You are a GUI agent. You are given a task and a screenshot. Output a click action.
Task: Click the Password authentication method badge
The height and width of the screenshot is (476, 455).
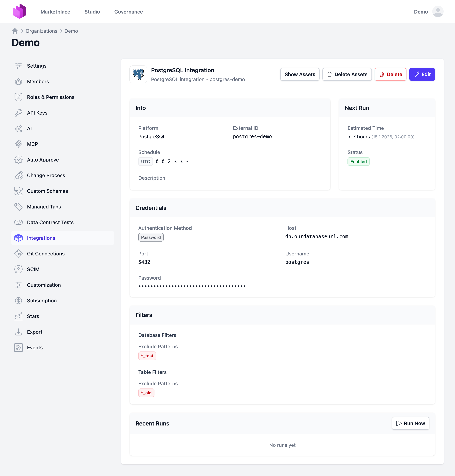pos(151,237)
